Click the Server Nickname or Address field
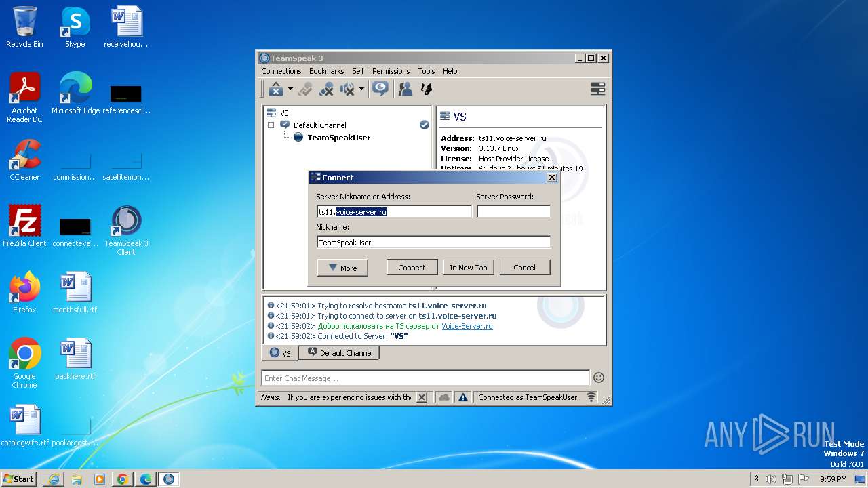Viewport: 868px width, 488px height. pyautogui.click(x=394, y=211)
